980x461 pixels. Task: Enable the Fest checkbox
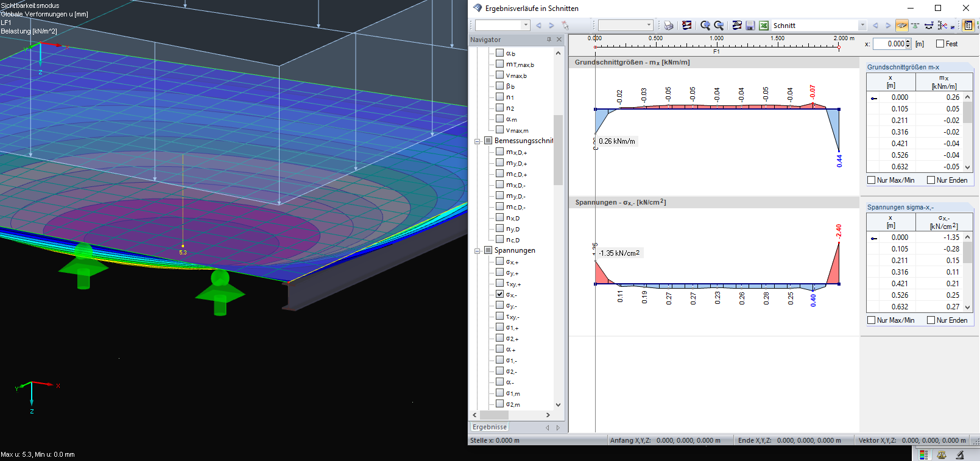click(x=940, y=44)
